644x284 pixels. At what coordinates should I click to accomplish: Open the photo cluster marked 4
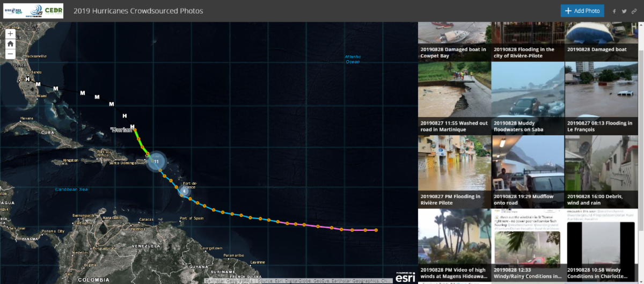pyautogui.click(x=184, y=191)
